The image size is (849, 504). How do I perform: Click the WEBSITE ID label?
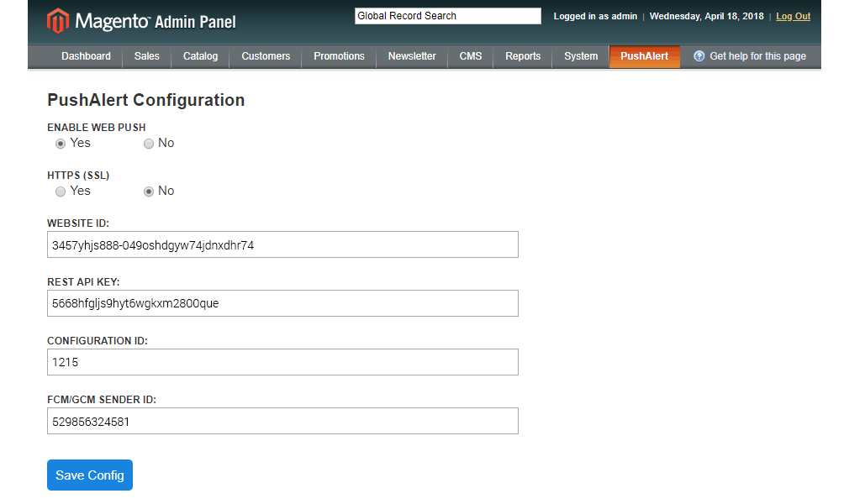point(78,223)
